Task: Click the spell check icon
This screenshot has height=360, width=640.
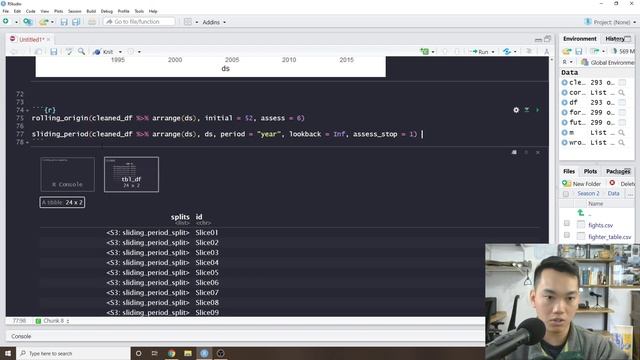Action: [x=69, y=51]
